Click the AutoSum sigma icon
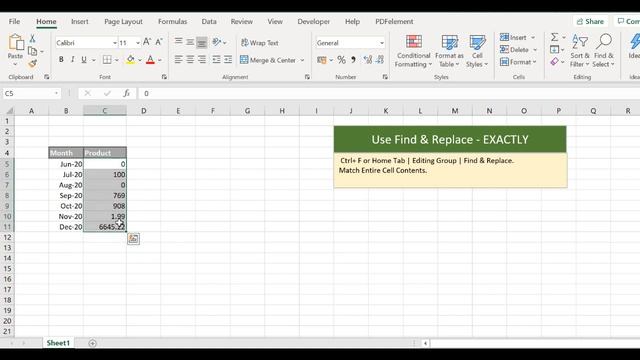Viewport: 640px width, 360px height. (554, 37)
